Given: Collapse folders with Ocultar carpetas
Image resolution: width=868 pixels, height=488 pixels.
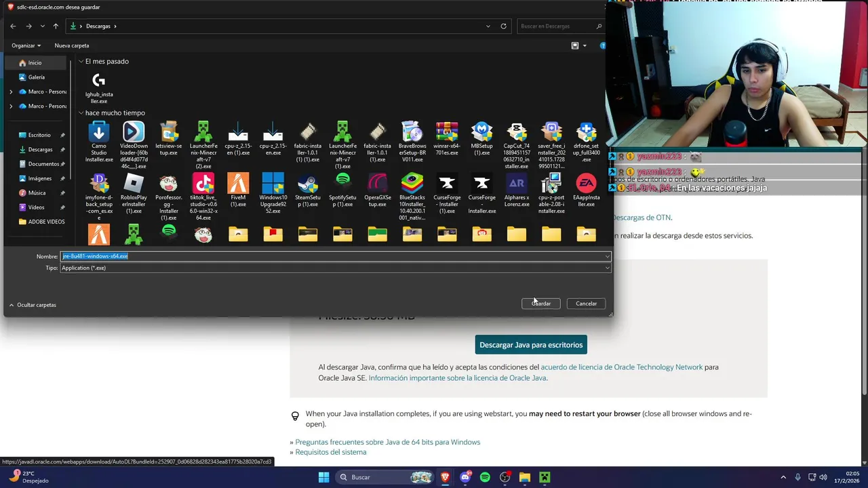Looking at the screenshot, I should [x=33, y=305].
